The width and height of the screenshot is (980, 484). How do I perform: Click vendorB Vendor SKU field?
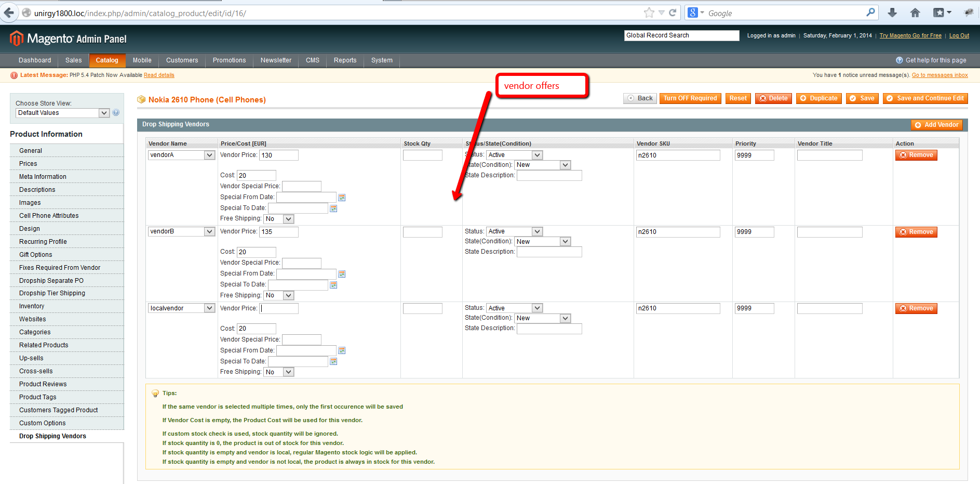click(x=678, y=232)
